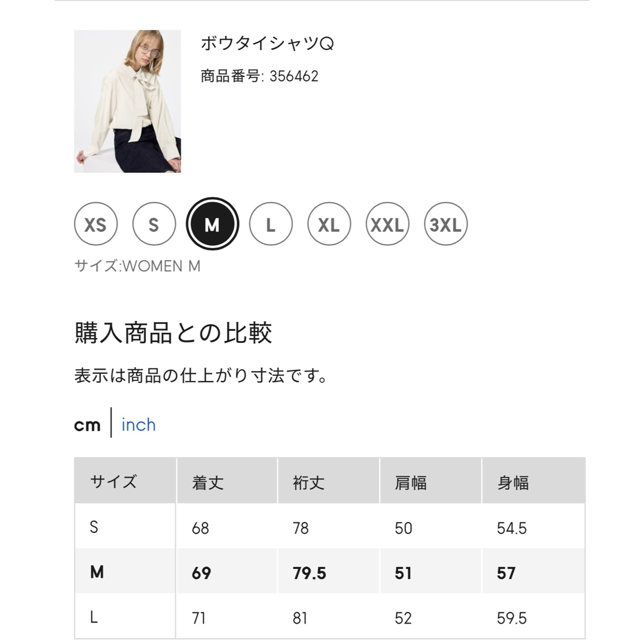
Task: Click the ボウタイシャツQ product title
Action: (267, 43)
